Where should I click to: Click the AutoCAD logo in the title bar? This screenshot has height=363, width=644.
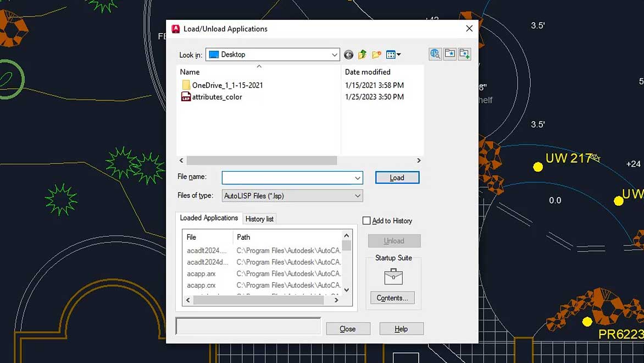click(x=175, y=29)
